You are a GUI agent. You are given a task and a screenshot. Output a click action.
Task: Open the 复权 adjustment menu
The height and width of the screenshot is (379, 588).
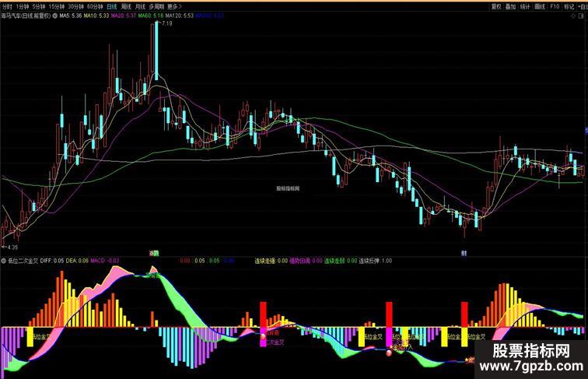[x=496, y=6]
